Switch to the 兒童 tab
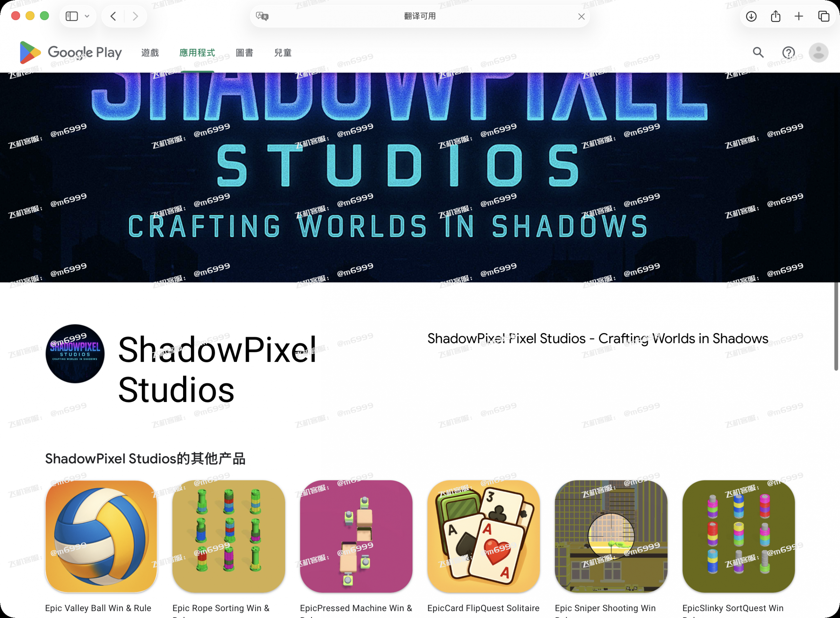The image size is (840, 618). click(283, 53)
